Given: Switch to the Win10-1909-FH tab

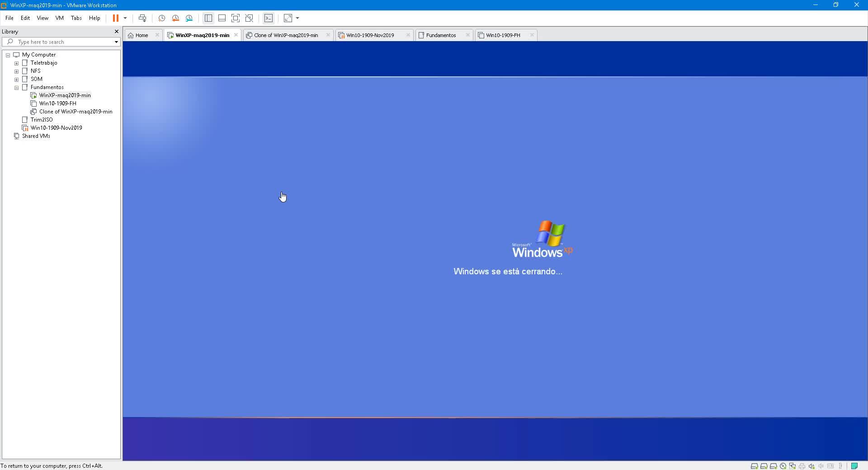Looking at the screenshot, I should (x=503, y=35).
